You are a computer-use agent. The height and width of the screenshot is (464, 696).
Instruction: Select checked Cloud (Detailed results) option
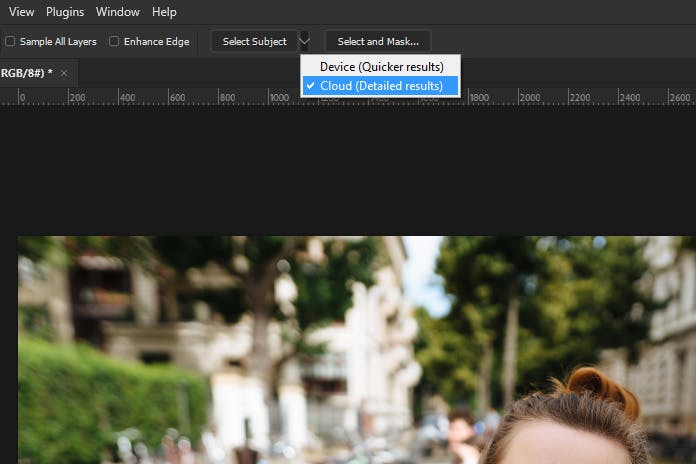[x=380, y=86]
